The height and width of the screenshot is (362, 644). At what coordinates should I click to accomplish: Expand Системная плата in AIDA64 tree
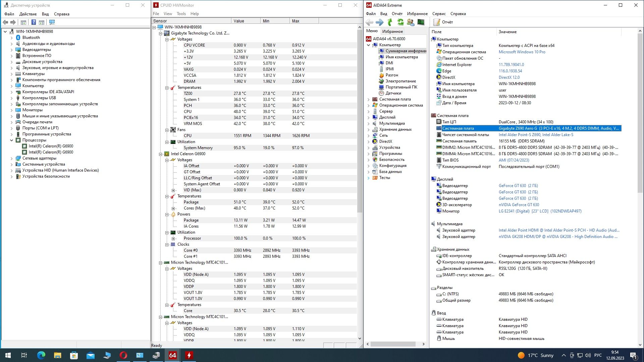(x=368, y=99)
